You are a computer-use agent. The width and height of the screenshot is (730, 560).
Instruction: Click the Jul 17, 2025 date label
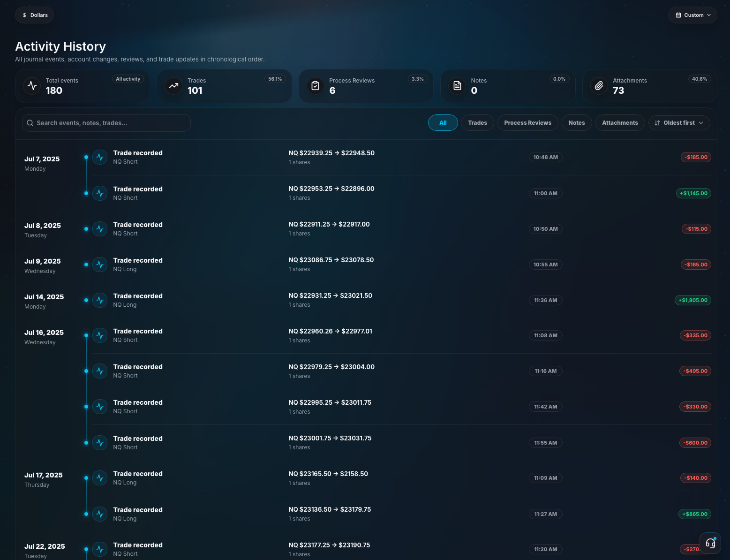[x=44, y=475]
